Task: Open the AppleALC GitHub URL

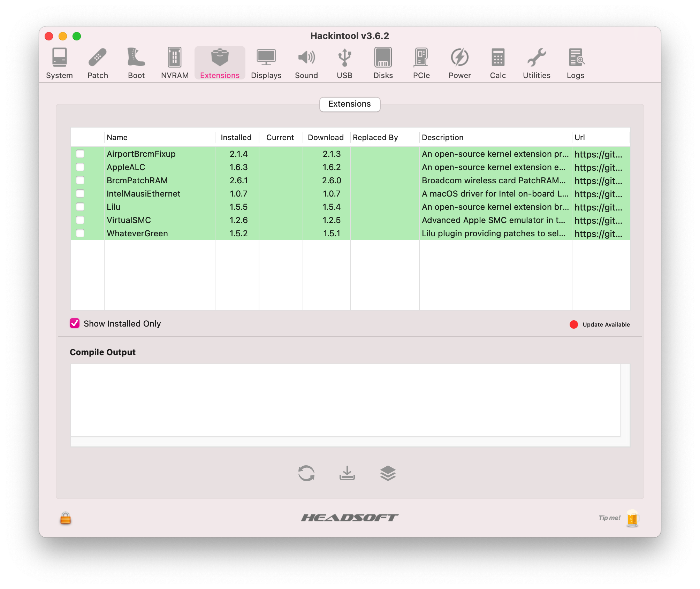Action: pos(598,168)
